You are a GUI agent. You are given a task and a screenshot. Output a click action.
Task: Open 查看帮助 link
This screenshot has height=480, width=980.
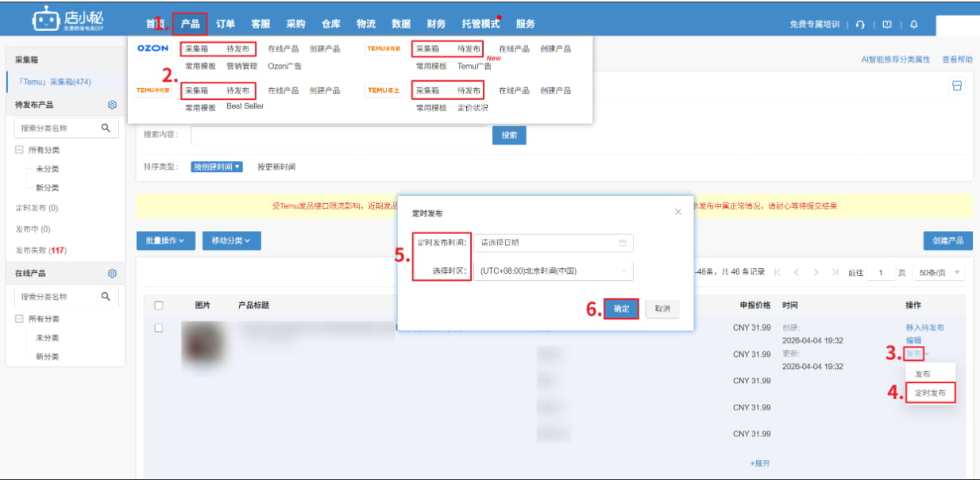[958, 60]
